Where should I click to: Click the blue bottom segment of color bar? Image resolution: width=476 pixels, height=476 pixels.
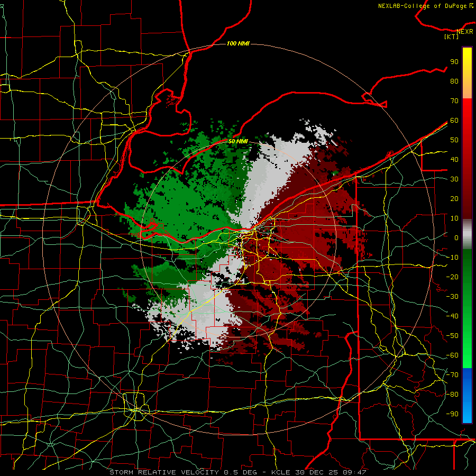coord(467,396)
